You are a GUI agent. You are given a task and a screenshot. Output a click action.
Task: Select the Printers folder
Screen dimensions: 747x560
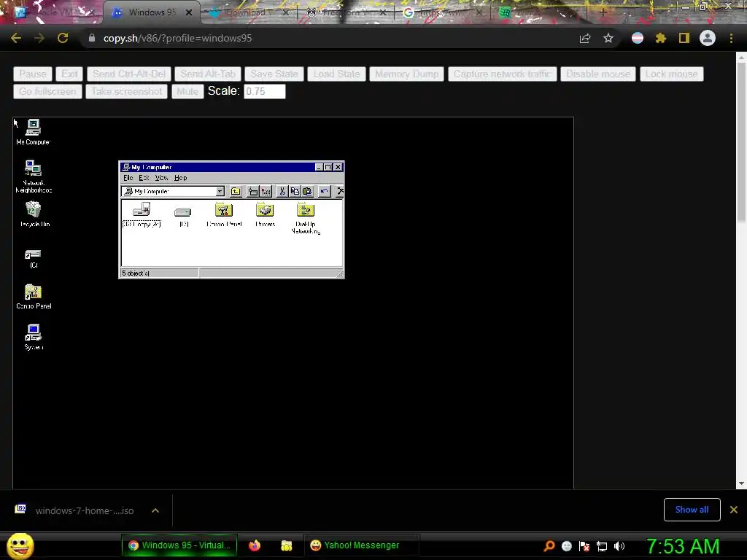(265, 215)
